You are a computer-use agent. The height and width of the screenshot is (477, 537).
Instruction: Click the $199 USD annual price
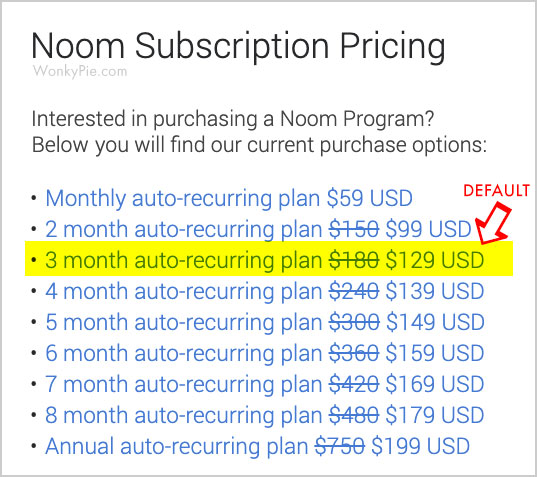[x=421, y=446]
